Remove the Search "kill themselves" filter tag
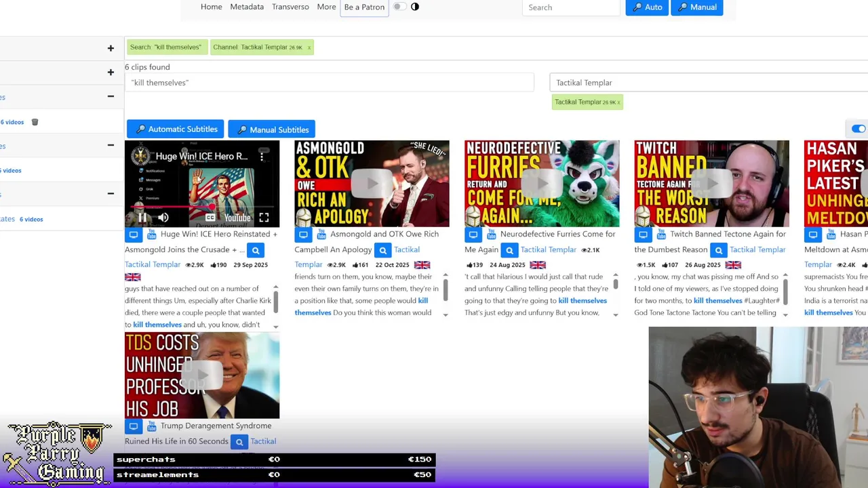The image size is (868, 488). (x=166, y=47)
